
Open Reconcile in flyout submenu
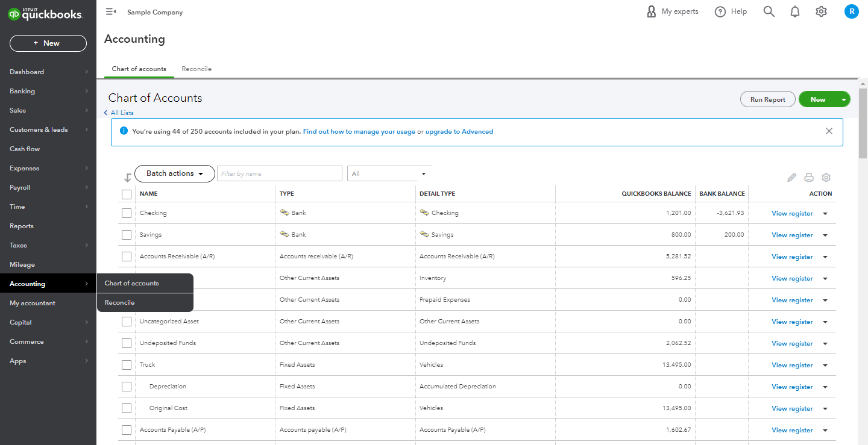[145, 302]
